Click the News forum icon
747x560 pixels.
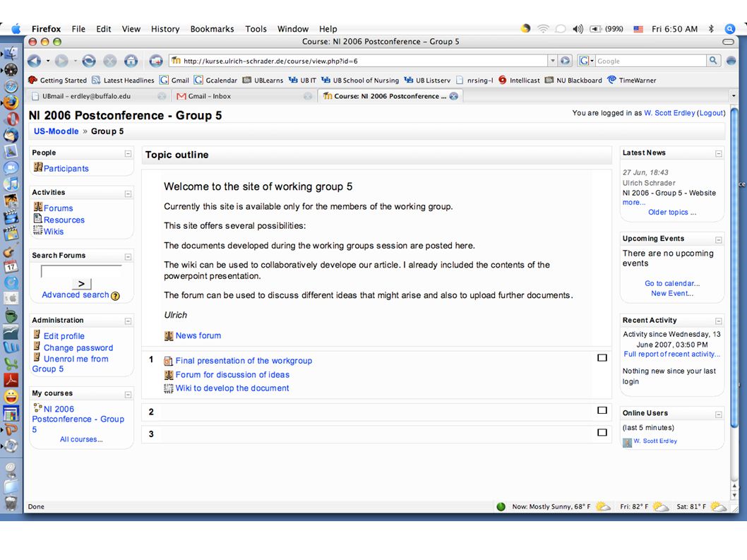(169, 336)
